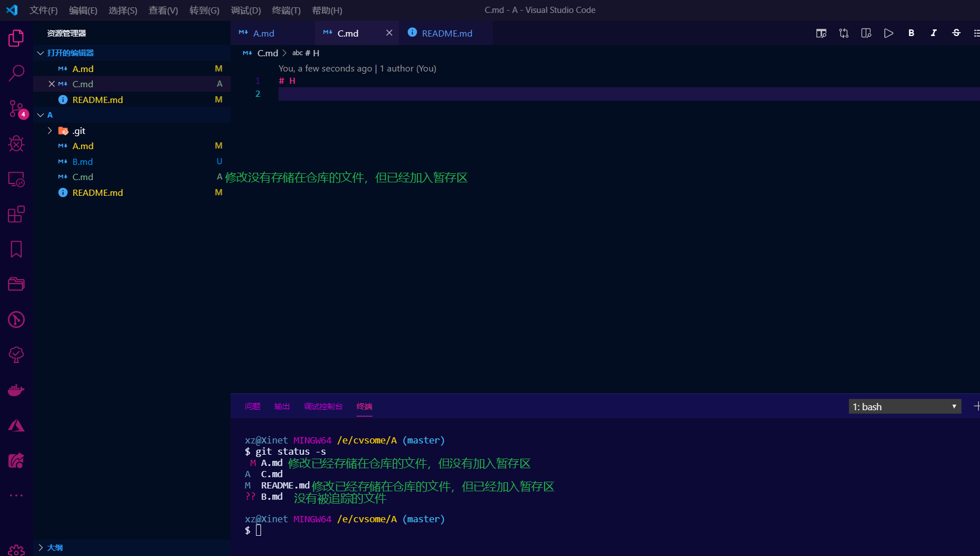Toggle italic markdown formatting

(934, 33)
